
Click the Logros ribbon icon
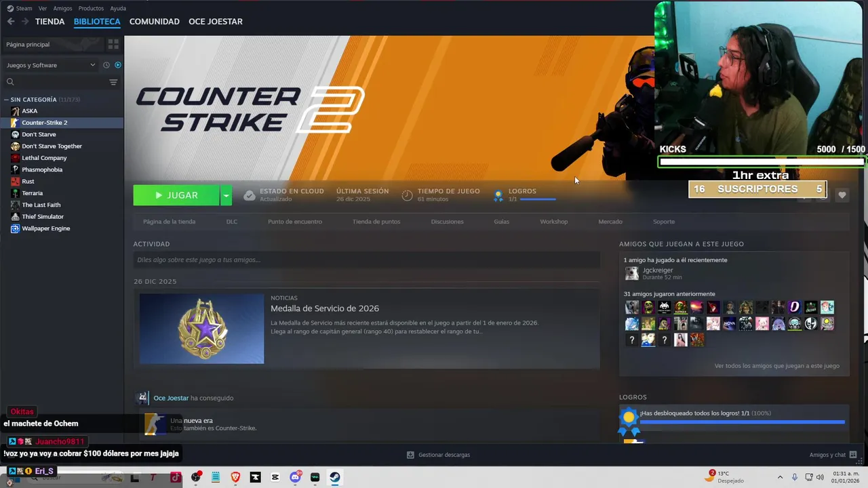[x=498, y=196]
